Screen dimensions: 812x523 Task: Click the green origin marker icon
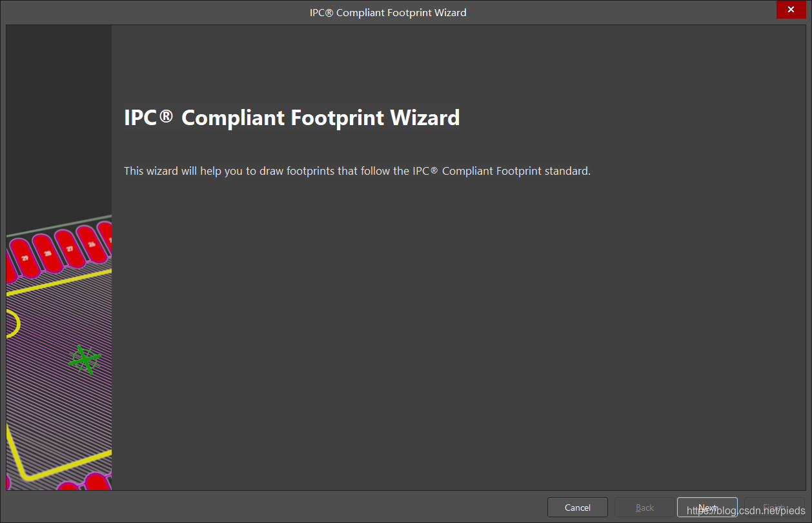(x=85, y=360)
